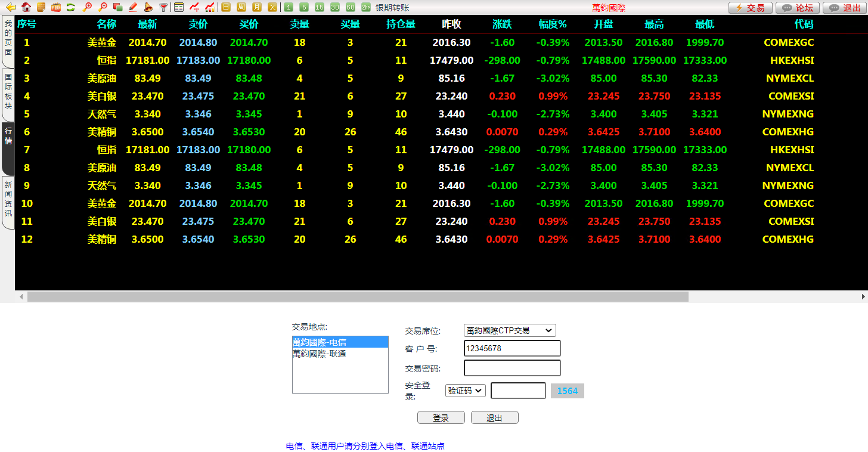Click the green refresh arrows icon
Screen dimensions: 868x452
[70, 7]
